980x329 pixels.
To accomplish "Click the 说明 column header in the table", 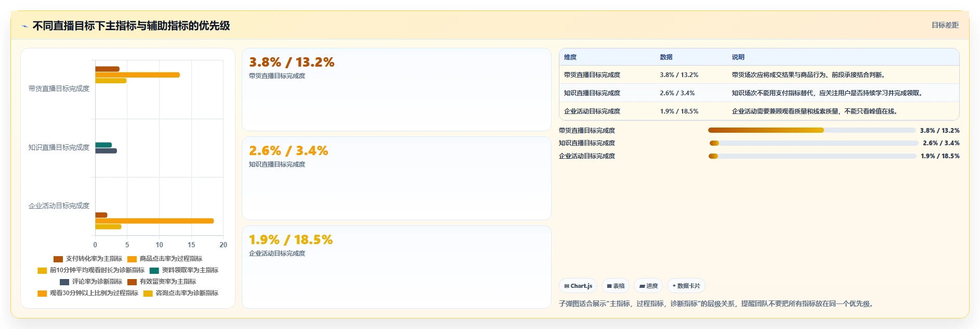I will click(x=738, y=57).
